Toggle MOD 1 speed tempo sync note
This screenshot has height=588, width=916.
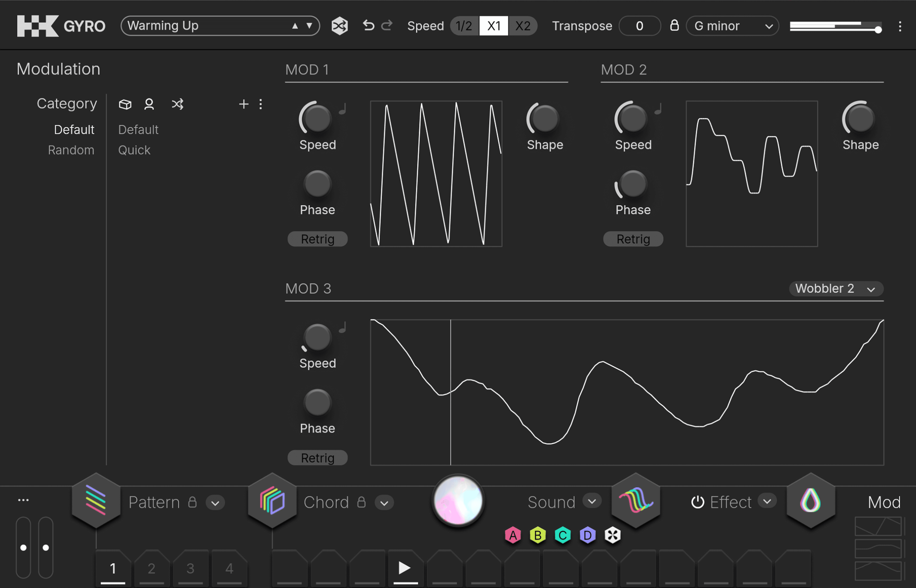(x=343, y=109)
